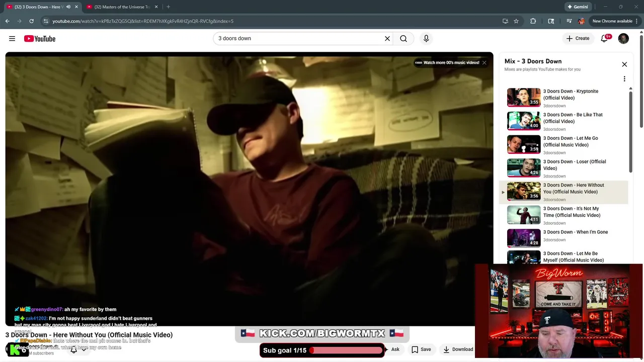The width and height of the screenshot is (644, 362).
Task: Play Loser (Official Video) from Mix
Action: click(563, 168)
